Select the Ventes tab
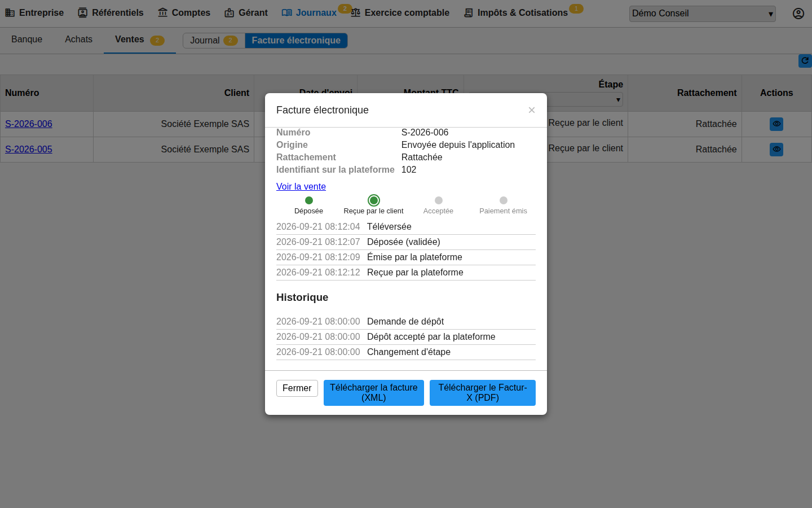The width and height of the screenshot is (812, 508). click(140, 40)
